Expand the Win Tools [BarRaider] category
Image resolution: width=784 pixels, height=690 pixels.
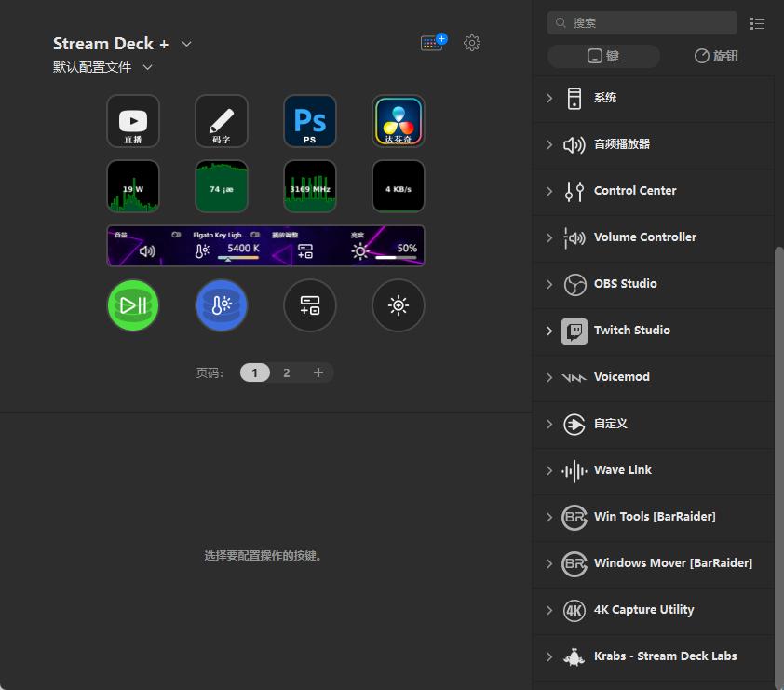click(549, 517)
